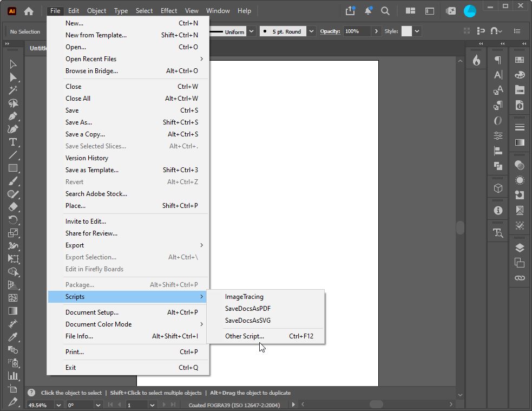
Task: Click the Opacity value field
Action: click(357, 31)
